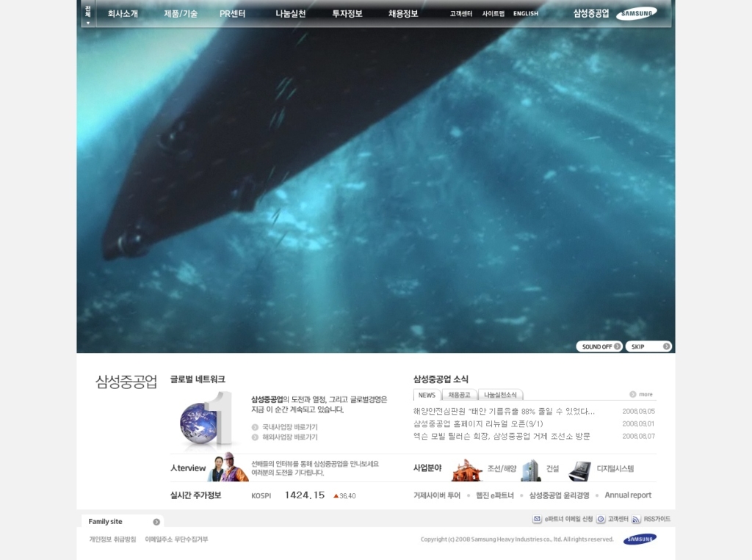The image size is (752, 560).
Task: Click arrow icon beside 해외사업장 바로가기
Action: pos(255,437)
